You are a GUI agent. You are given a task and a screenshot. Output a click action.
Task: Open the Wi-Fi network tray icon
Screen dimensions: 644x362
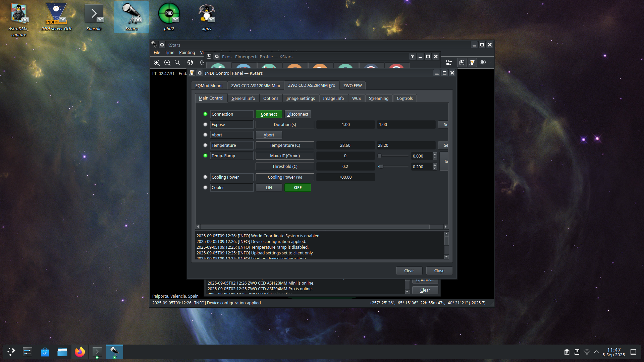[587, 352]
